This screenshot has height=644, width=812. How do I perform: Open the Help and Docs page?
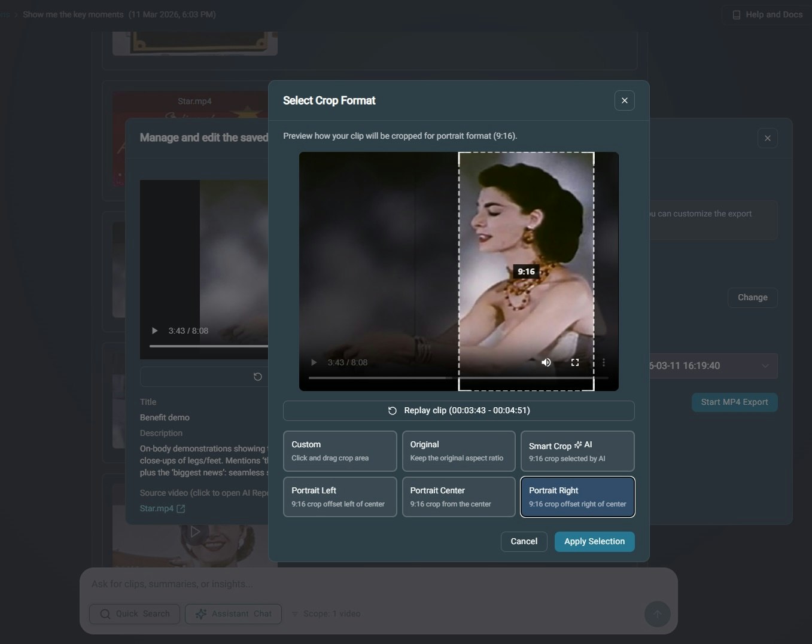pos(767,14)
